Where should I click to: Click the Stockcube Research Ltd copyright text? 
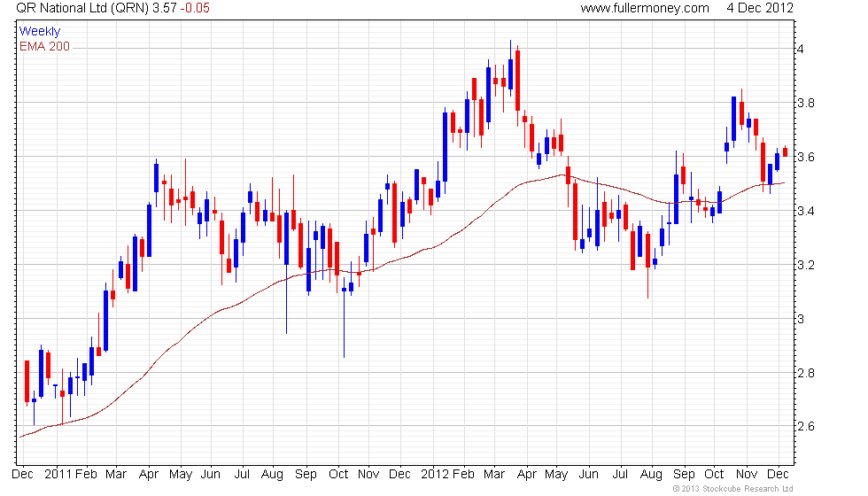733,489
